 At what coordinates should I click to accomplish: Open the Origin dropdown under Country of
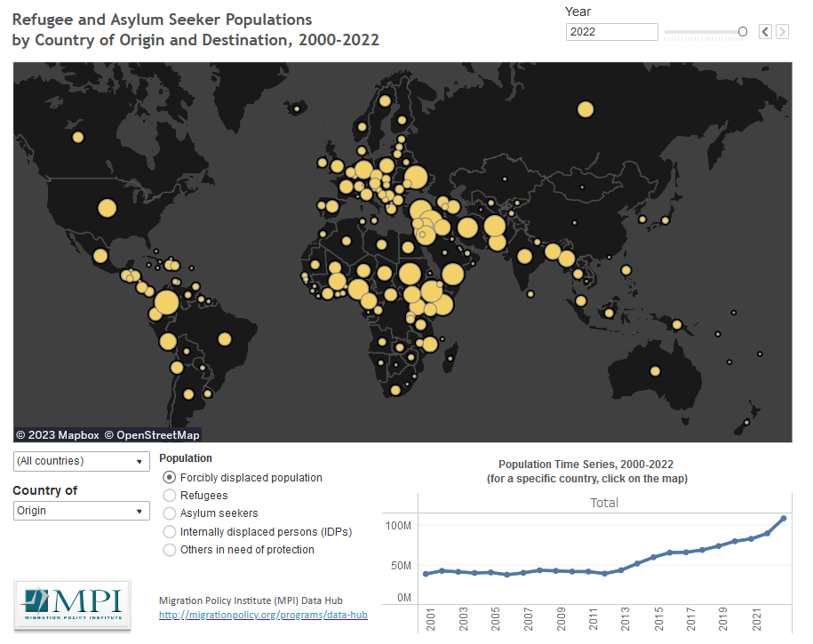pyautogui.click(x=81, y=512)
